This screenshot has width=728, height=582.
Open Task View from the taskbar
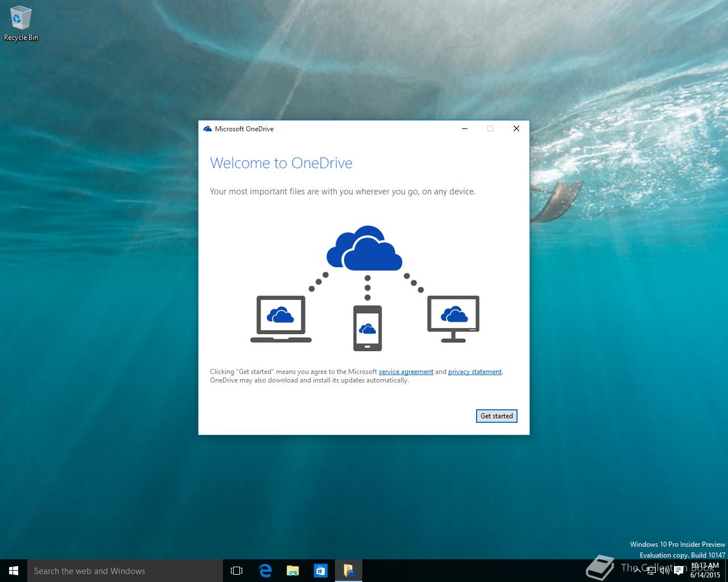pyautogui.click(x=237, y=571)
